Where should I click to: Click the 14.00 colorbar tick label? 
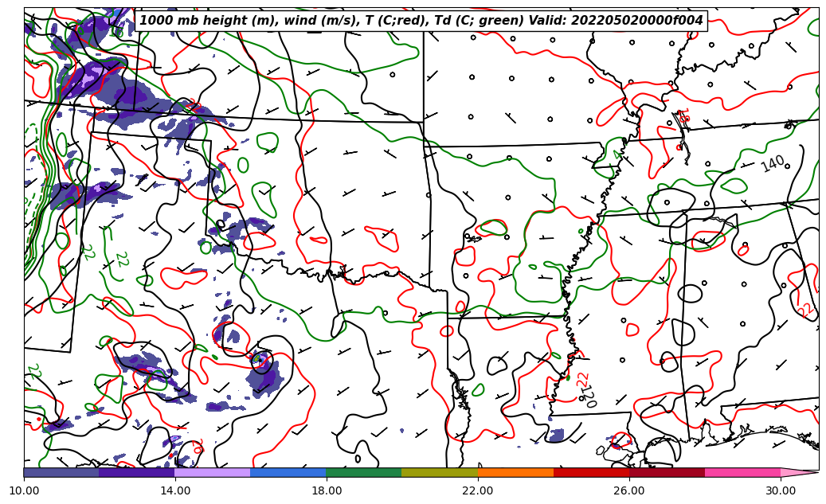(x=175, y=490)
